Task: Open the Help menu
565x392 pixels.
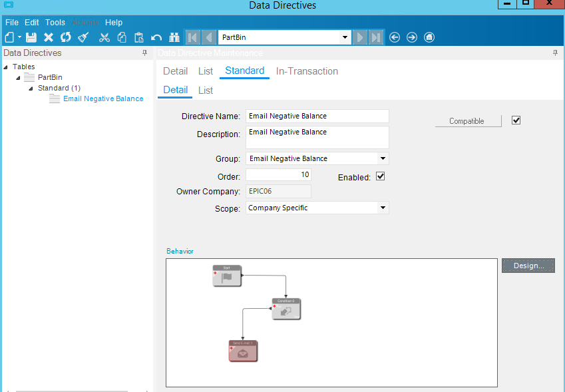Action: [x=114, y=23]
